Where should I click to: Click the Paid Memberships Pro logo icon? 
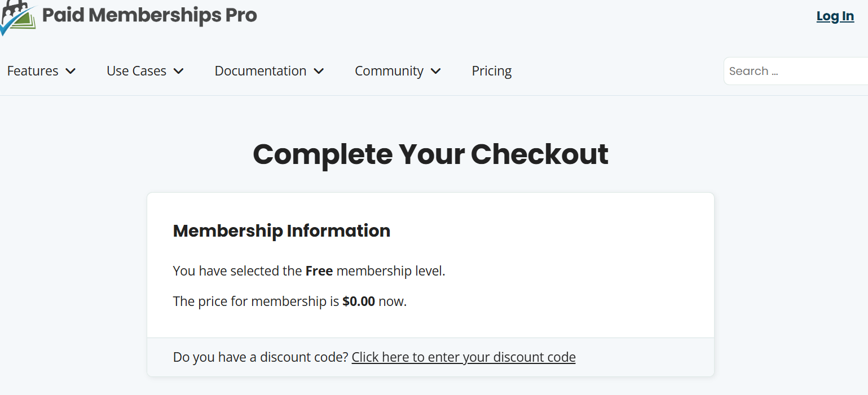click(x=18, y=17)
